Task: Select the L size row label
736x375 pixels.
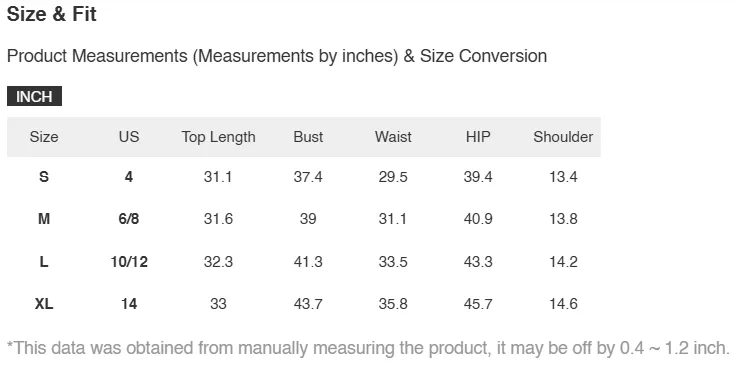Action: [44, 261]
